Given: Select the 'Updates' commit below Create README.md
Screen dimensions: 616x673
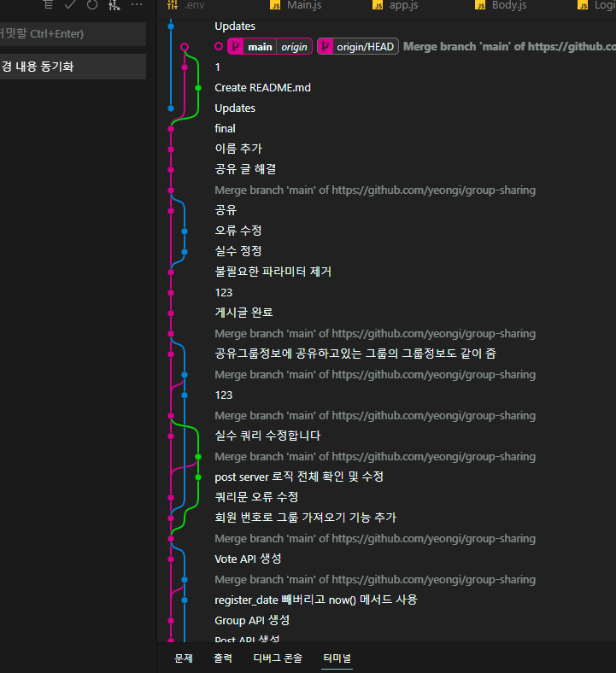Looking at the screenshot, I should coord(235,108).
